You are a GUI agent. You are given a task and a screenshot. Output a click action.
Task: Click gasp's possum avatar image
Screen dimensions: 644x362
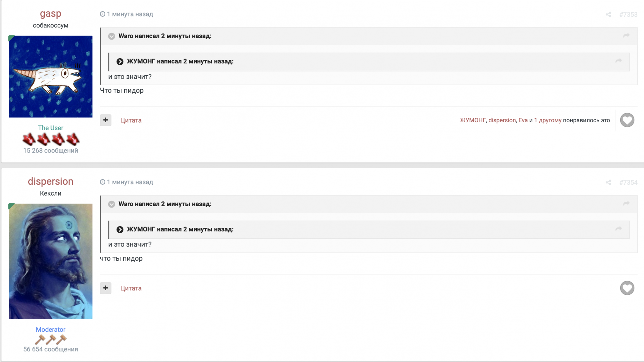coord(51,77)
